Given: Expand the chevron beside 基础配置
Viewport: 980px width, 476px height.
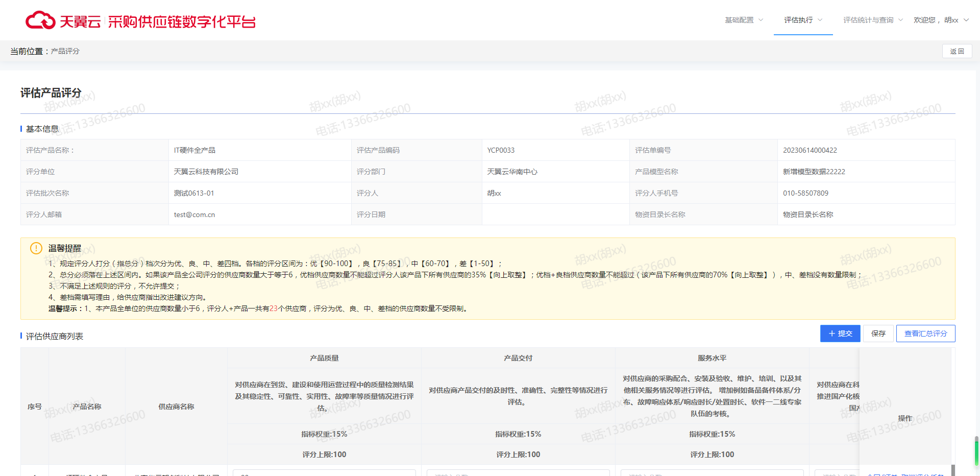Looking at the screenshot, I should 761,20.
